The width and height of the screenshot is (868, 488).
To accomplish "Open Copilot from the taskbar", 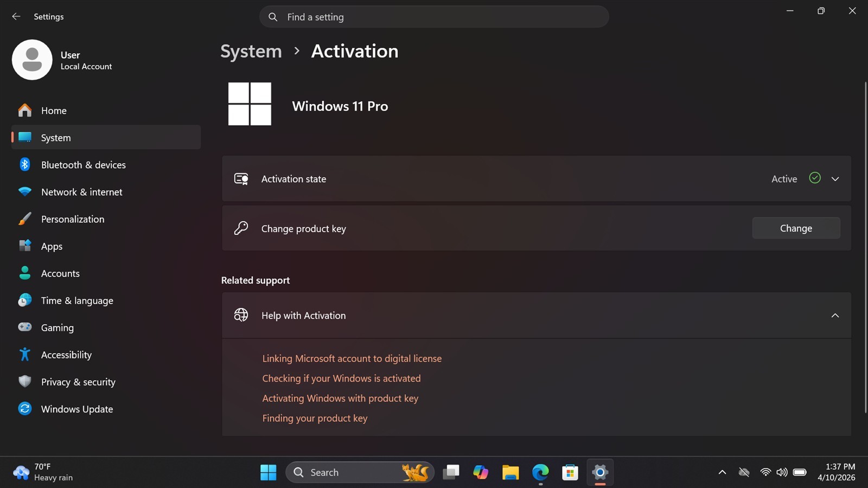I will pyautogui.click(x=481, y=472).
